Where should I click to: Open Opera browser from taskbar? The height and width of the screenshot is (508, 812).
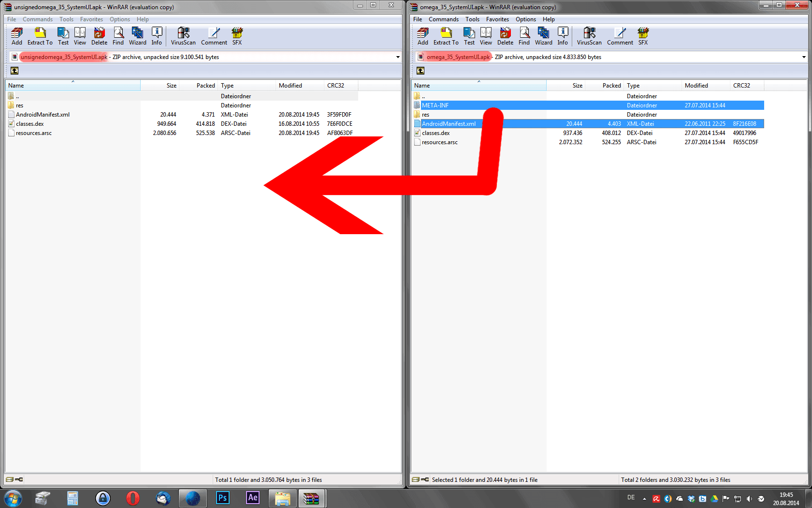point(132,498)
